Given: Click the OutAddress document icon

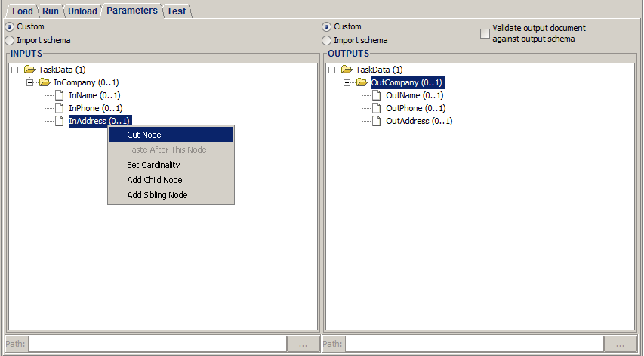Looking at the screenshot, I should (x=377, y=121).
